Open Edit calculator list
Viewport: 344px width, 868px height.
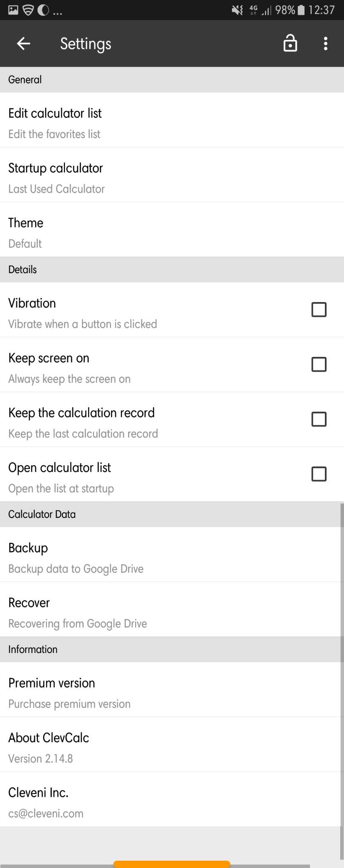[x=172, y=120]
